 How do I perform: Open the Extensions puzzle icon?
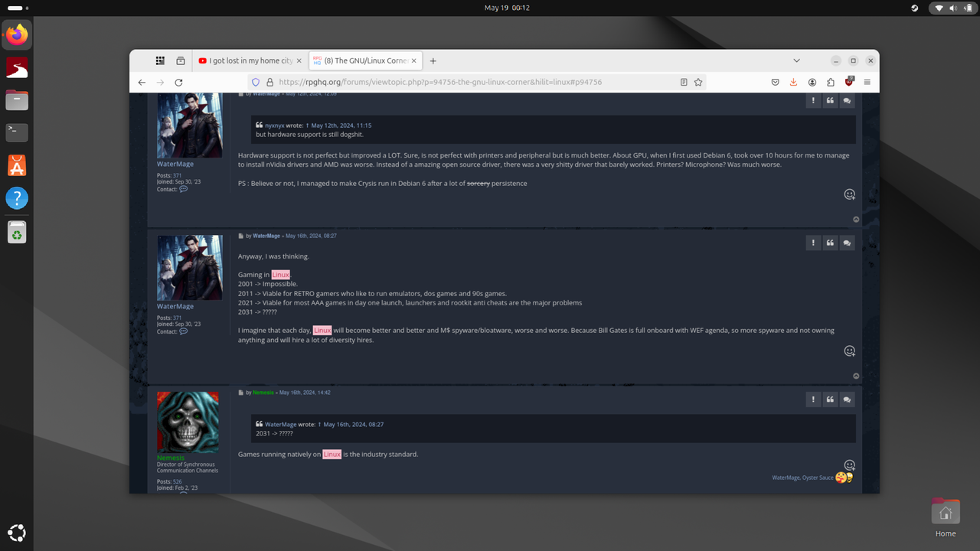(830, 82)
